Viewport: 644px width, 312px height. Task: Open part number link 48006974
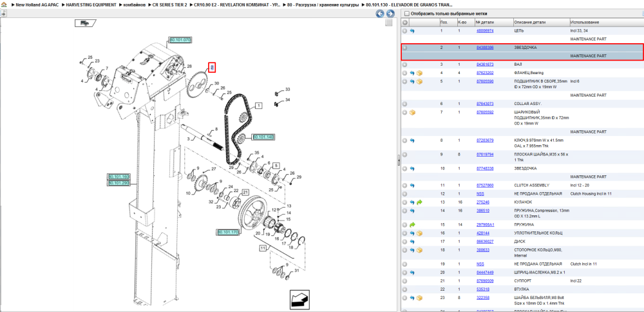coord(485,31)
